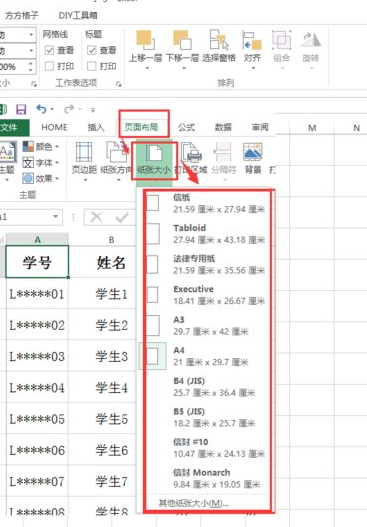The image size is (367, 527).
Task: Switch to the Data (数据) tab
Action: coord(223,127)
